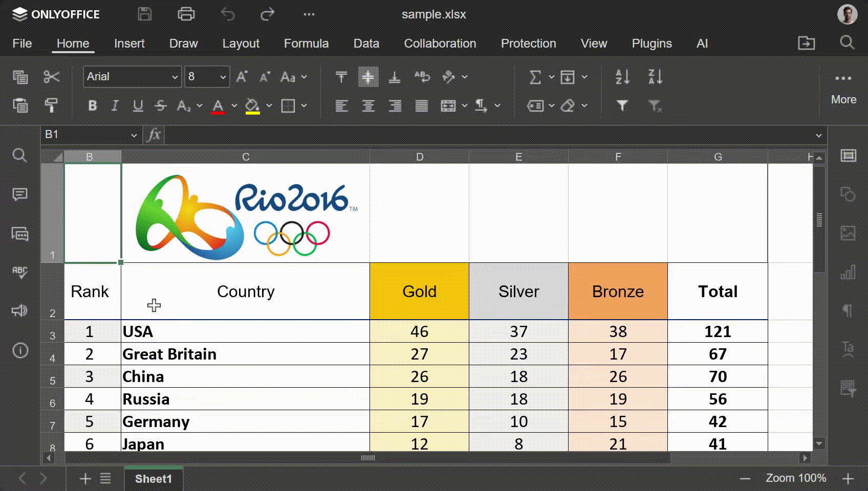This screenshot has height=491, width=868.
Task: Redo the last action
Action: 267,14
